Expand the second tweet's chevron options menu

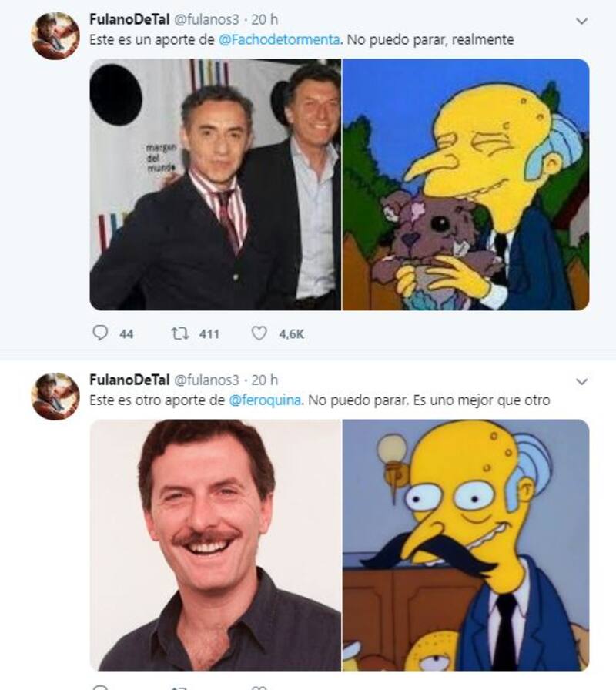click(582, 381)
